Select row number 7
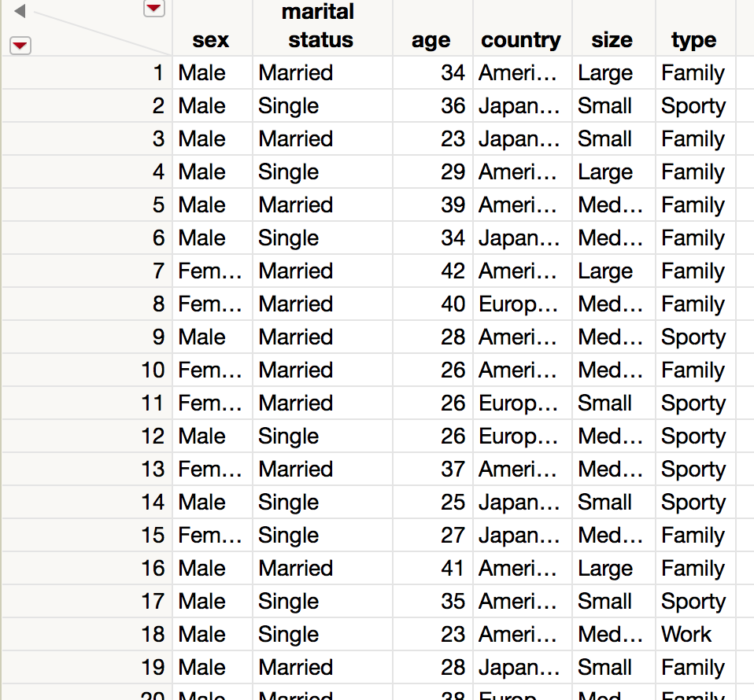The height and width of the screenshot is (700, 754). pos(158,271)
